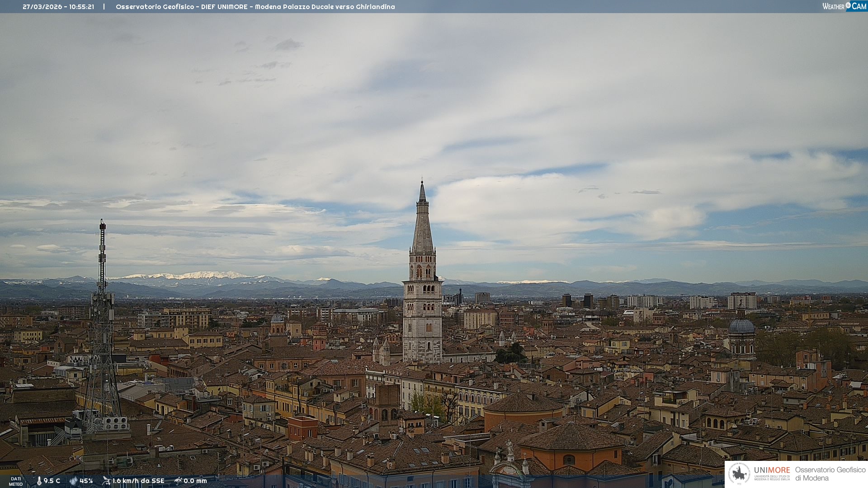This screenshot has width=868, height=488.
Task: Click the UNIMORE wordmark text
Action: pos(772,470)
